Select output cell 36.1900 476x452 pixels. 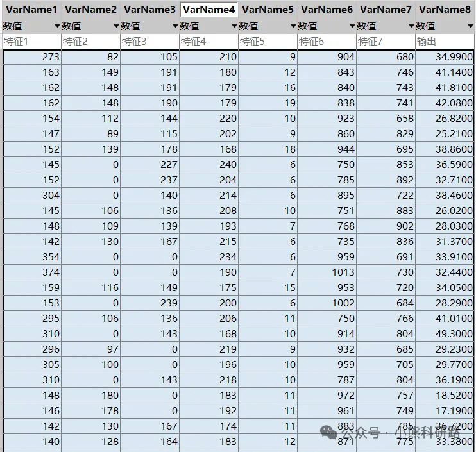click(x=445, y=380)
